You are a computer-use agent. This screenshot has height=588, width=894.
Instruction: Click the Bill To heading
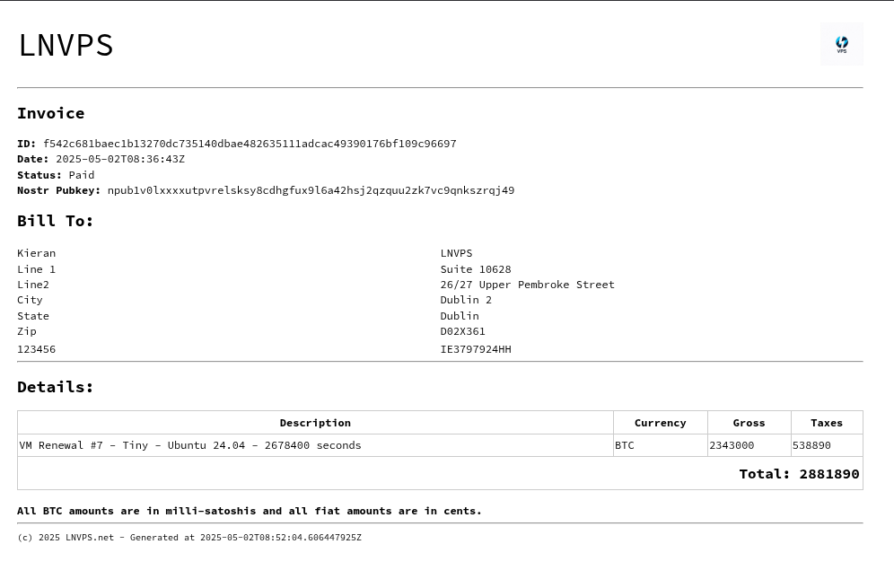(55, 221)
